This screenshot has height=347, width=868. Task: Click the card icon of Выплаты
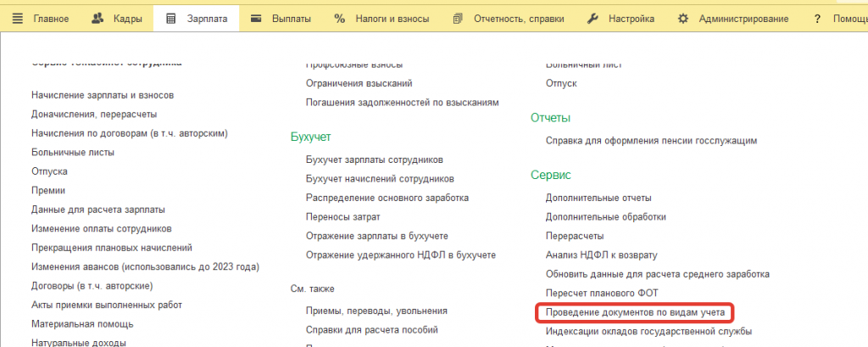256,19
